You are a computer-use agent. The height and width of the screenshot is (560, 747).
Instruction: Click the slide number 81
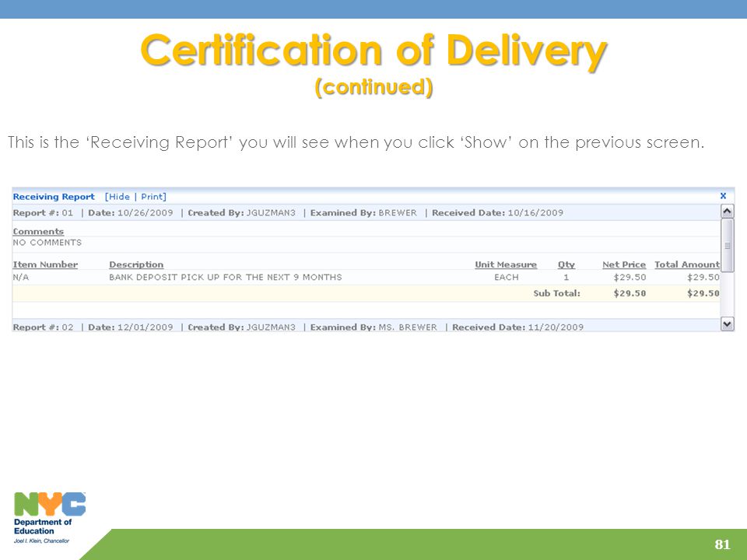point(722,544)
